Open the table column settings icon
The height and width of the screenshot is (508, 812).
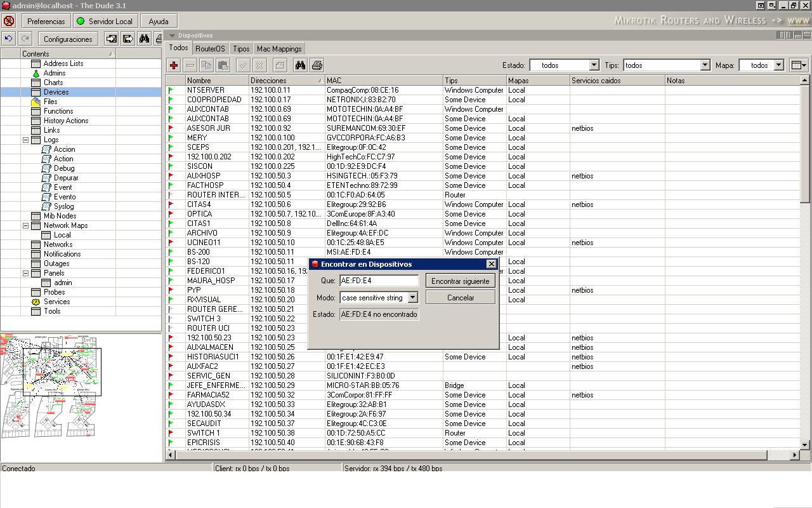point(799,65)
